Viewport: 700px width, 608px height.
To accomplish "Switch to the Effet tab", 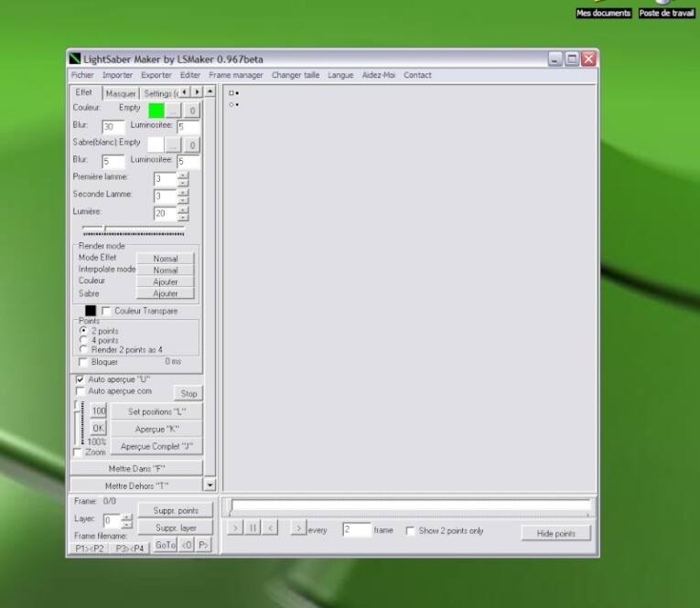I will pyautogui.click(x=84, y=92).
